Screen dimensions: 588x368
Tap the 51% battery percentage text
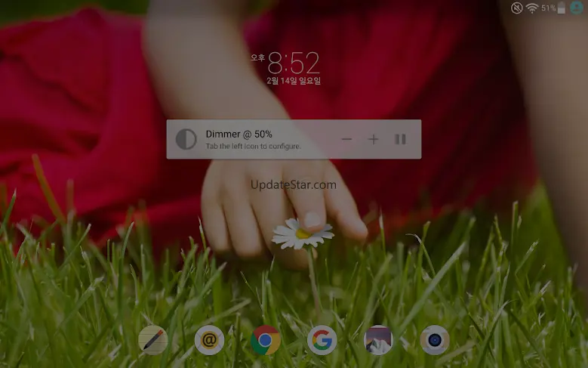pyautogui.click(x=549, y=8)
